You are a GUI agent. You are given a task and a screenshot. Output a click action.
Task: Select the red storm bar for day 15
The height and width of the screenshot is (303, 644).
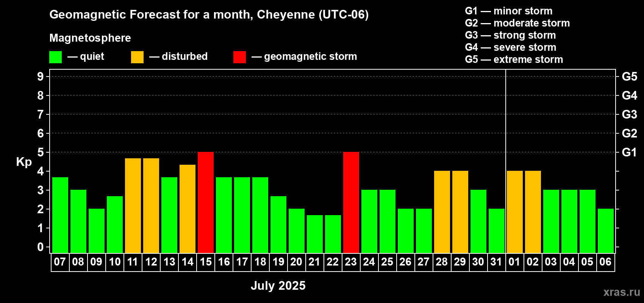(x=206, y=202)
